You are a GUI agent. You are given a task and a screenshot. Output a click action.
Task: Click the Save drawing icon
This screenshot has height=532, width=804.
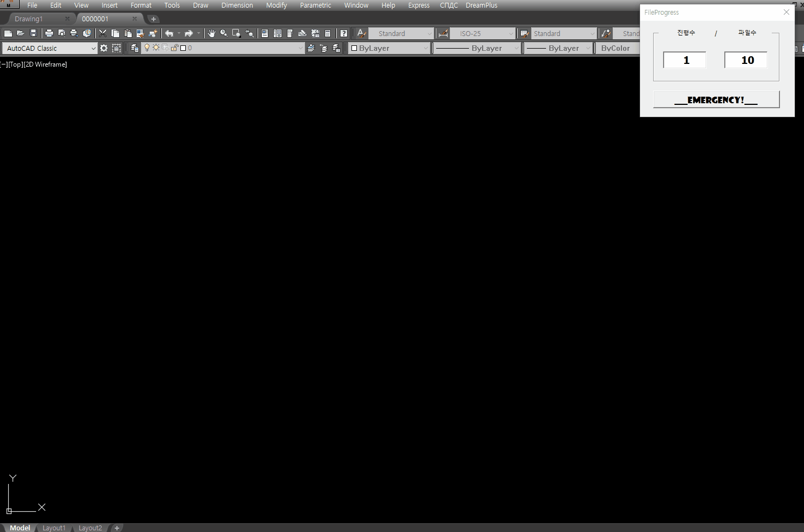[33, 33]
